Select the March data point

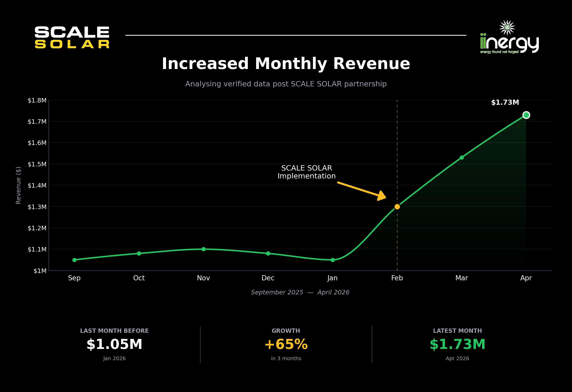click(x=461, y=157)
